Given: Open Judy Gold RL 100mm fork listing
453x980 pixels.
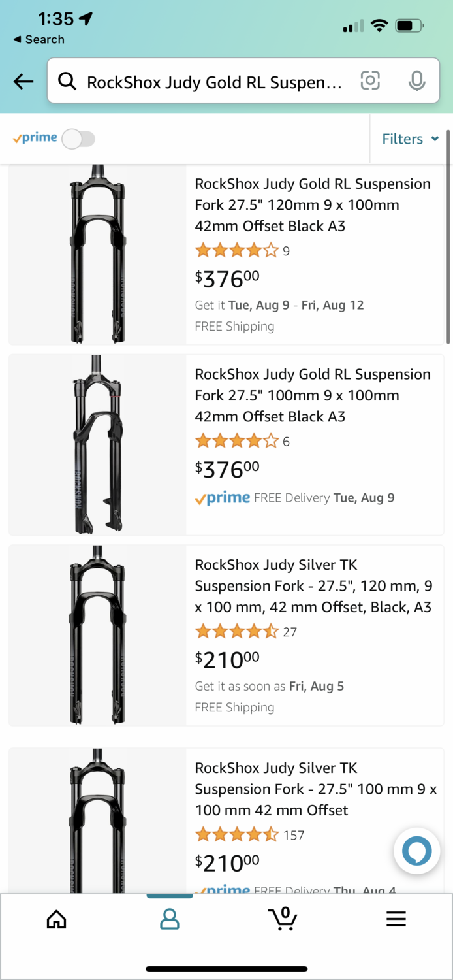Looking at the screenshot, I should click(x=313, y=395).
